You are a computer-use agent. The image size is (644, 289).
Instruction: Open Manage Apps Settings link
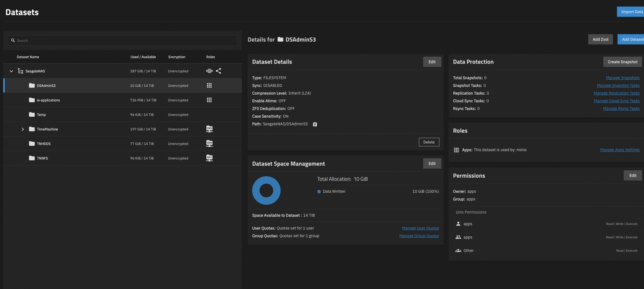coord(620,150)
